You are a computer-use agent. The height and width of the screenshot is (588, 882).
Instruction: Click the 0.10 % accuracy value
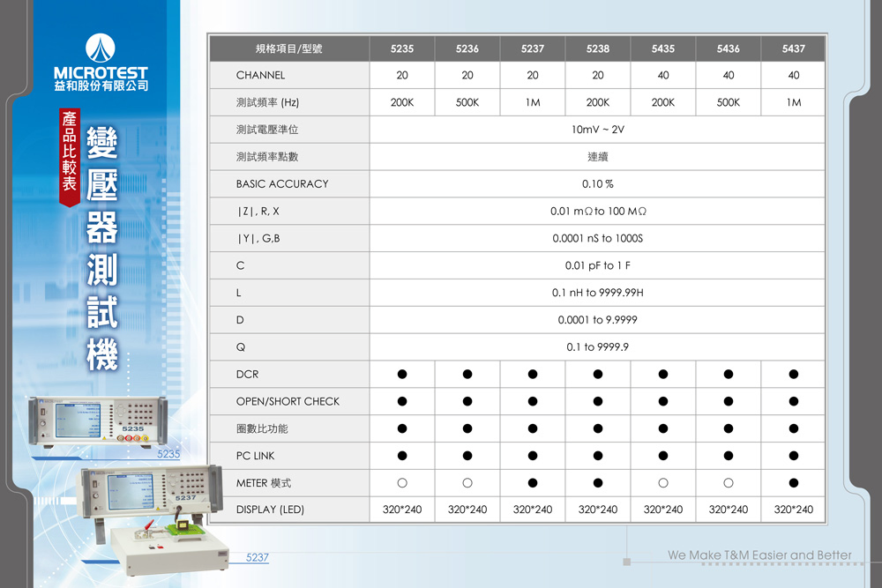tap(598, 184)
